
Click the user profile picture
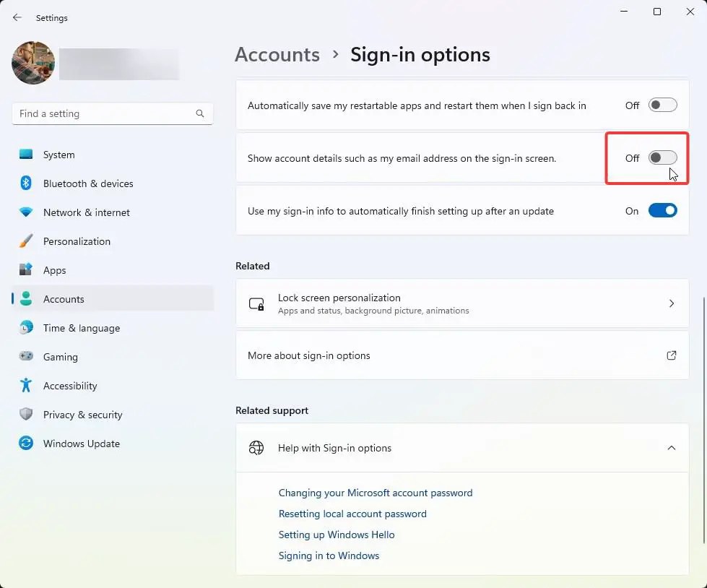pyautogui.click(x=33, y=63)
